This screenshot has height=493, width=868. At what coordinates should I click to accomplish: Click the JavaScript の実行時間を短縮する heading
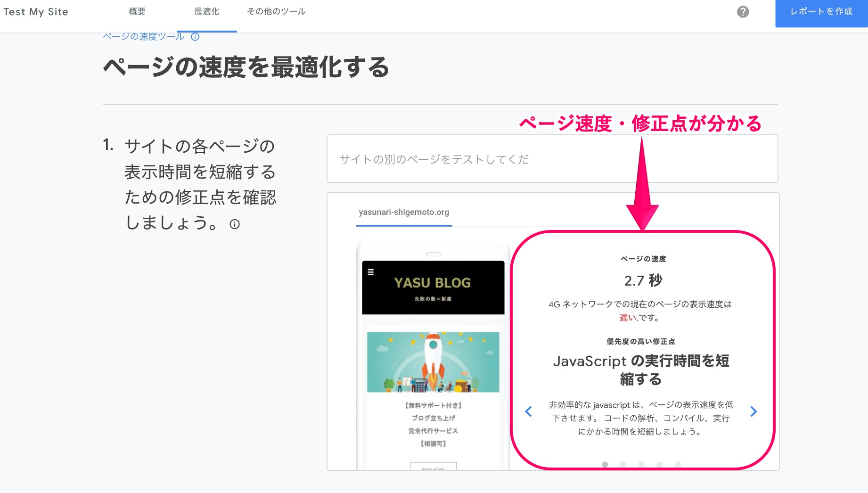coord(641,370)
